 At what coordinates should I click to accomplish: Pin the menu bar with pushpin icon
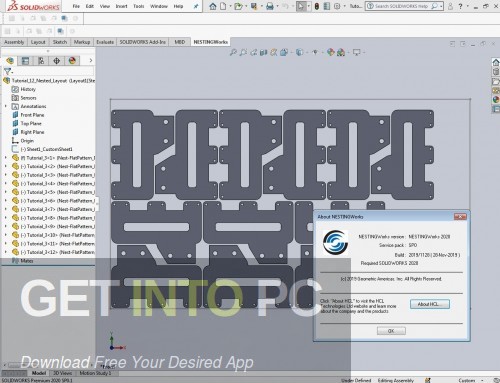pos(196,6)
